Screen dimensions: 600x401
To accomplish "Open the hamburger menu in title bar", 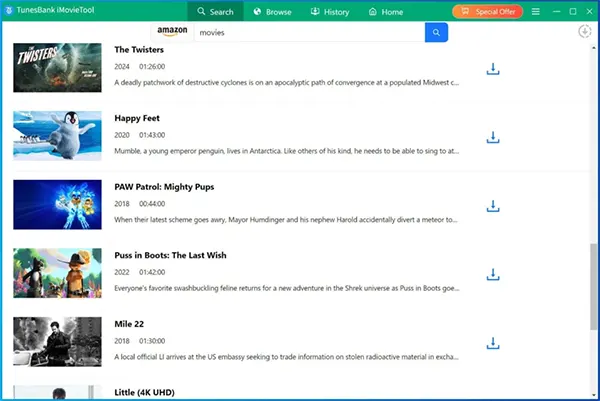I will click(x=535, y=11).
